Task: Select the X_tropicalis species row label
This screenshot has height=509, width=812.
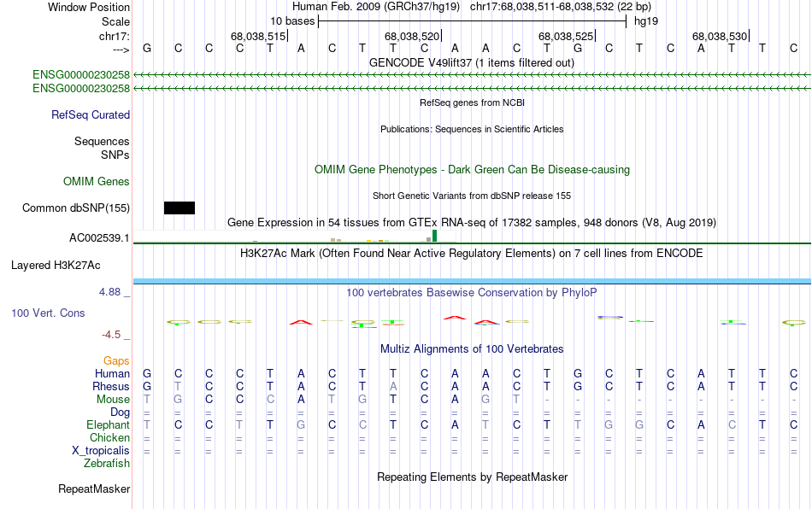Action: tap(101, 451)
